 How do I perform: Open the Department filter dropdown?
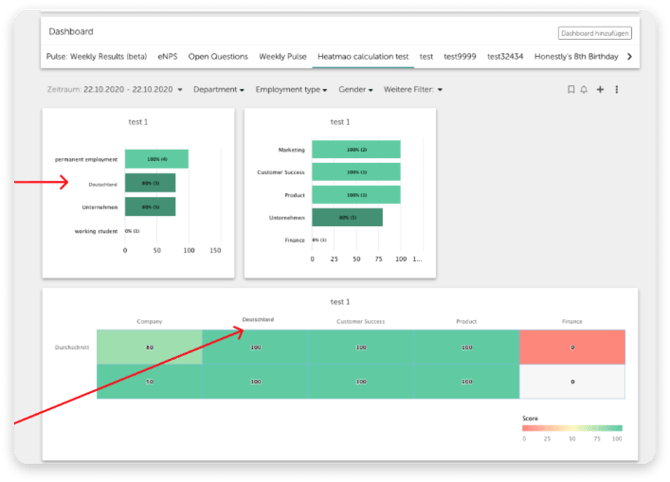pyautogui.click(x=218, y=90)
